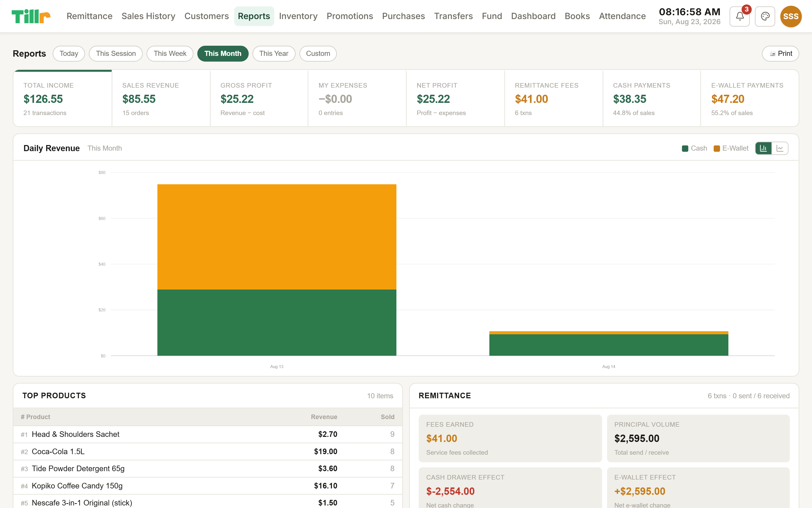The height and width of the screenshot is (508, 812).
Task: Open the theme palette icon
Action: point(765,16)
